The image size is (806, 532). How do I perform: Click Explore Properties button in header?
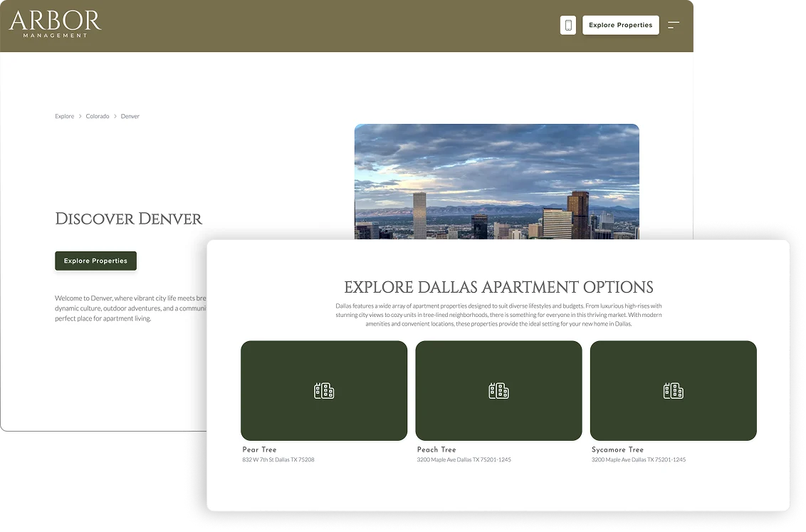point(620,25)
